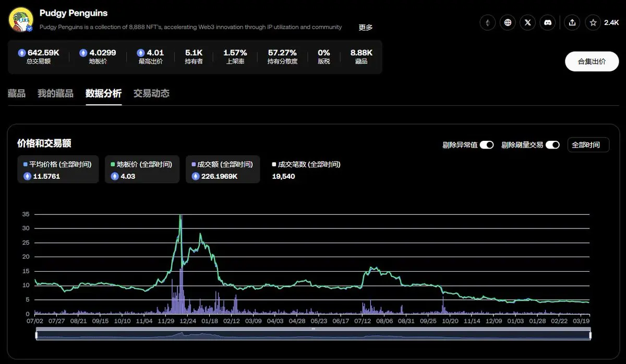Image resolution: width=626 pixels, height=364 pixels.
Task: Click the left handle of range slider
Action: click(x=36, y=335)
